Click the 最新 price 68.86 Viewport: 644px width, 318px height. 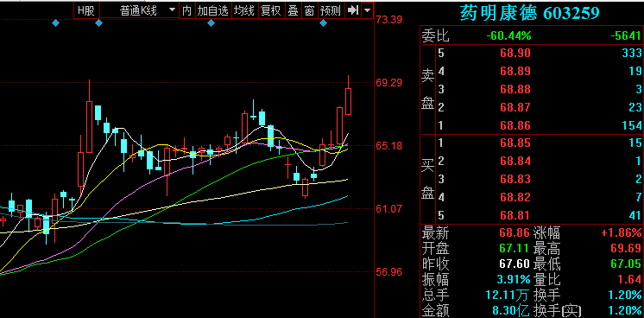click(515, 233)
